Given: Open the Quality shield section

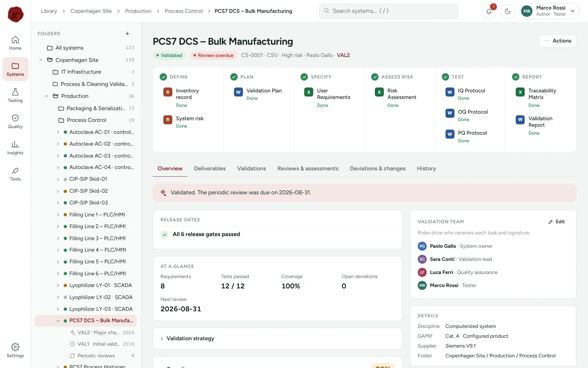Looking at the screenshot, I should point(15,121).
